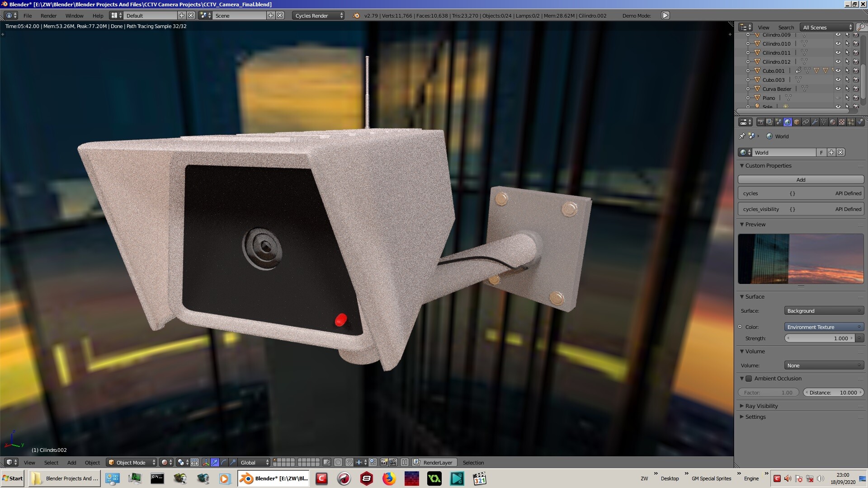
Task: Open the Object menu in viewport header
Action: pos(92,462)
